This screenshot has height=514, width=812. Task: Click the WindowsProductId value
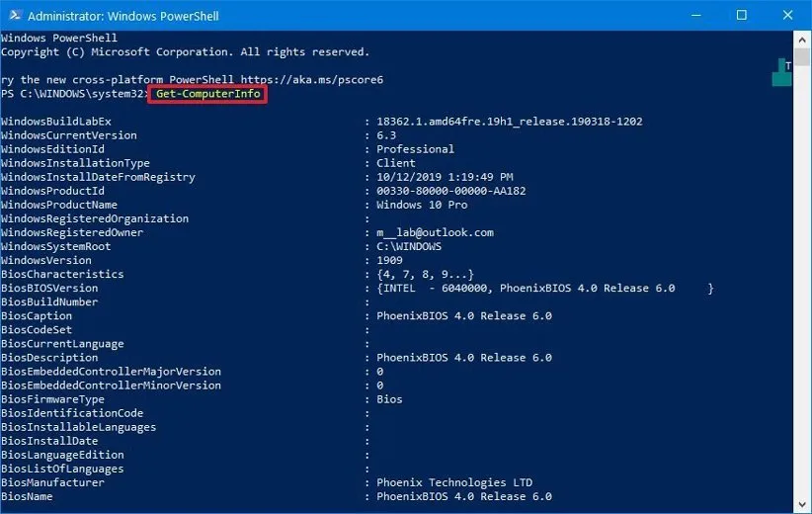coord(450,191)
